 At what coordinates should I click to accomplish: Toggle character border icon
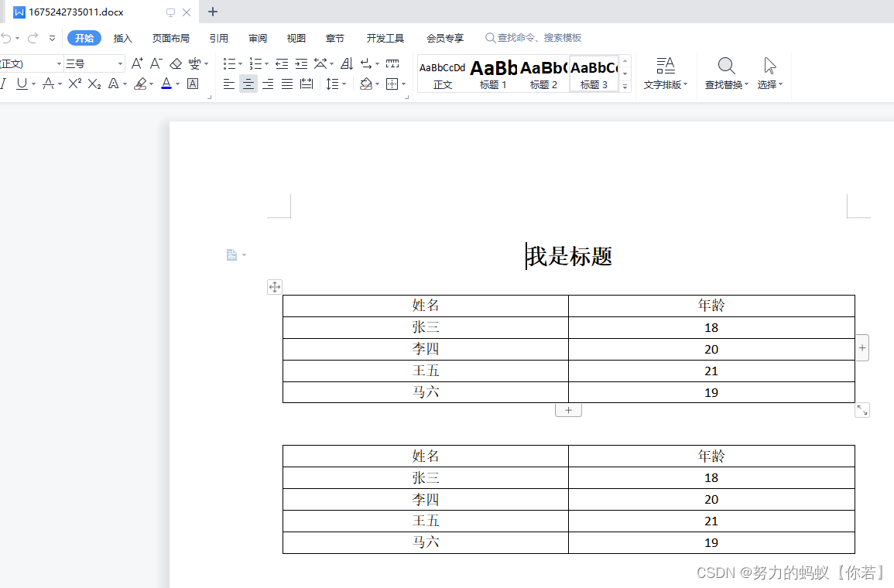point(193,84)
